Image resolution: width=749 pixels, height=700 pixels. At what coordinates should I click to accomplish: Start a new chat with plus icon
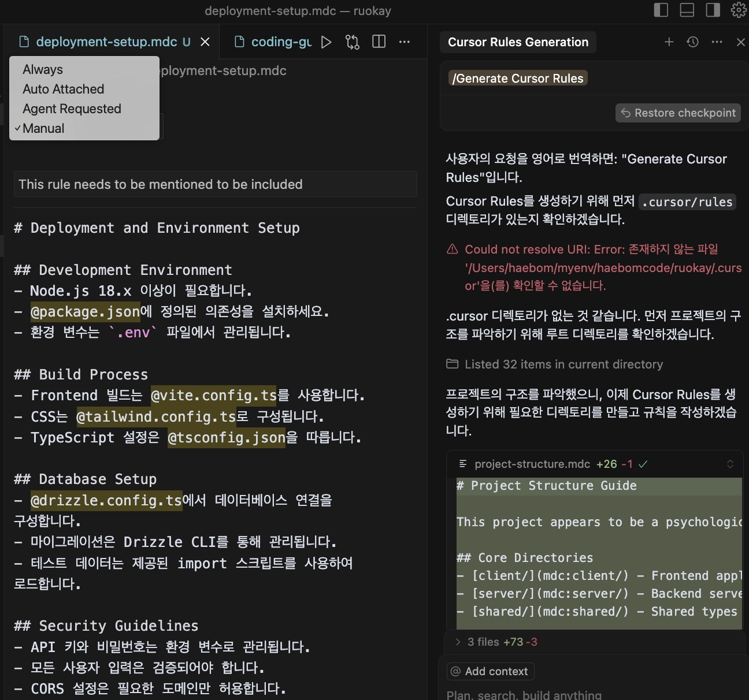coord(669,42)
